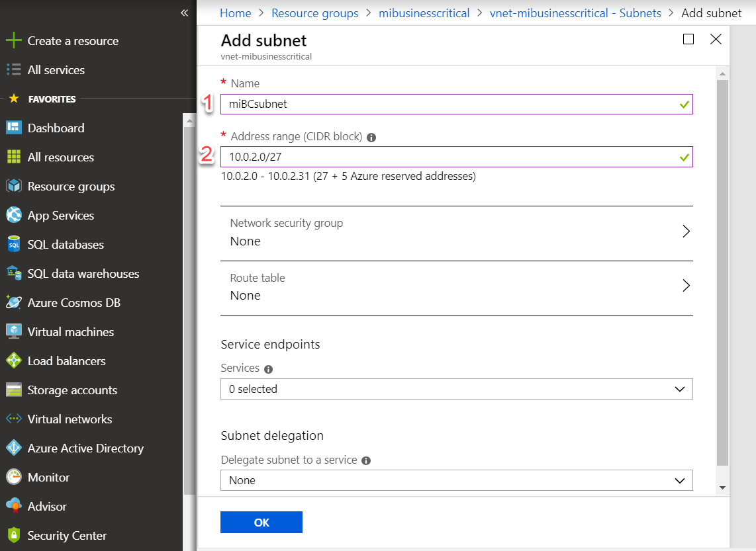Click the OK button
Viewport: 756px width, 551px height.
(261, 523)
